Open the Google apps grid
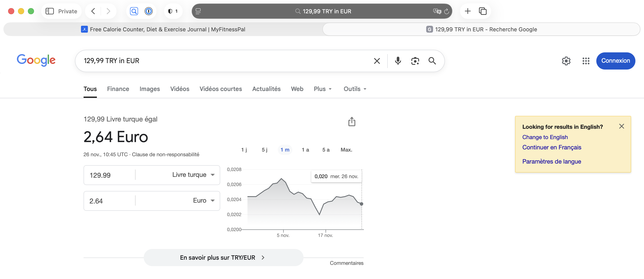 point(586,61)
